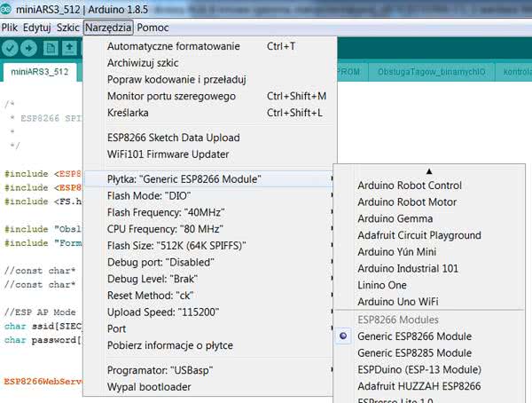Image resolution: width=532 pixels, height=403 pixels.
Task: Click the Arduino logo in title bar
Action: click(x=8, y=9)
